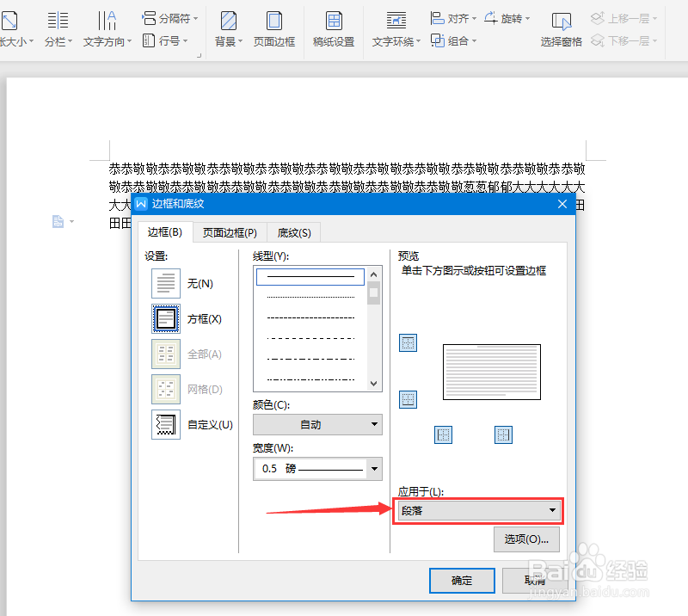The width and height of the screenshot is (688, 616).
Task: Switch to the 底纹(S) tab
Action: [x=294, y=232]
